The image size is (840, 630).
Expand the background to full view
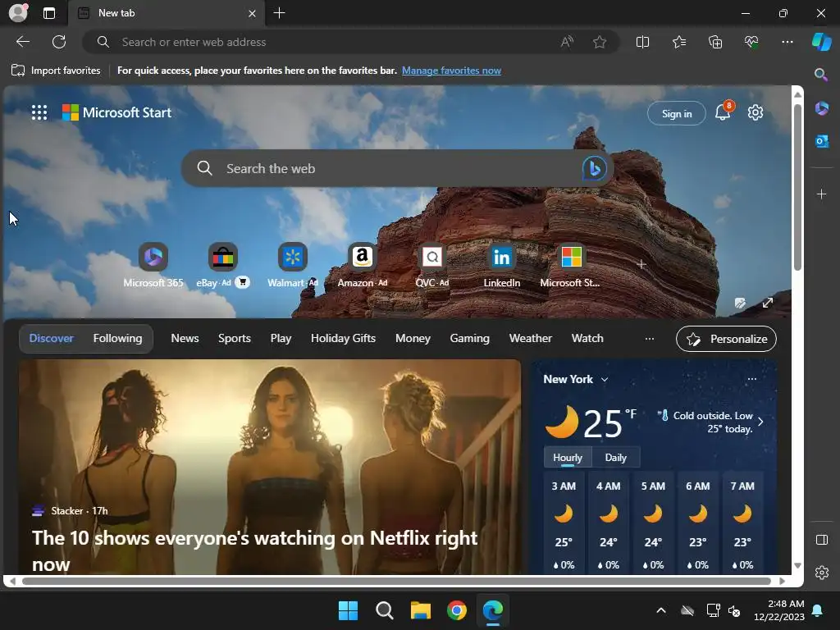click(768, 303)
